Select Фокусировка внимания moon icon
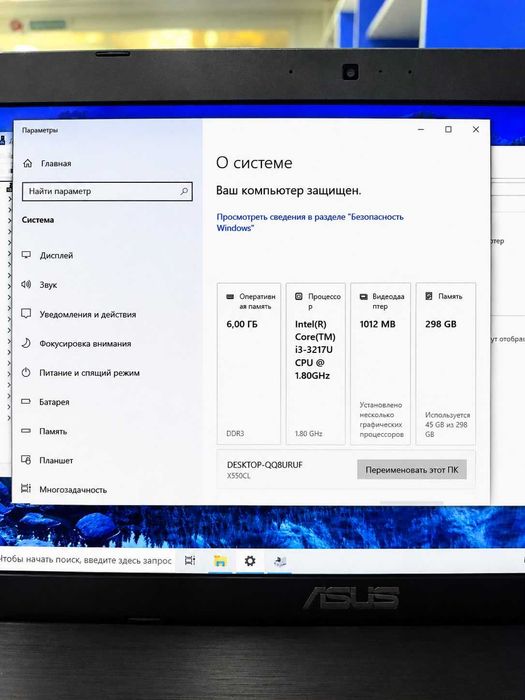 point(26,343)
